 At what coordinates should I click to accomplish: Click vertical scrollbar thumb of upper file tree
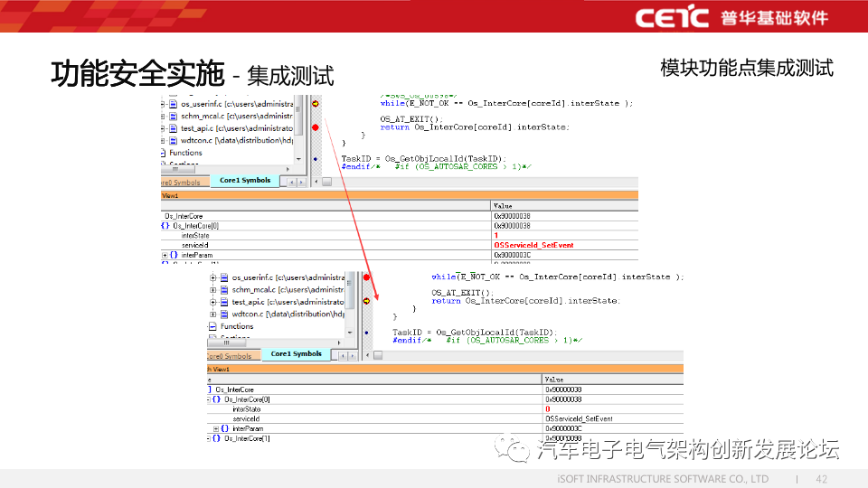[x=298, y=116]
